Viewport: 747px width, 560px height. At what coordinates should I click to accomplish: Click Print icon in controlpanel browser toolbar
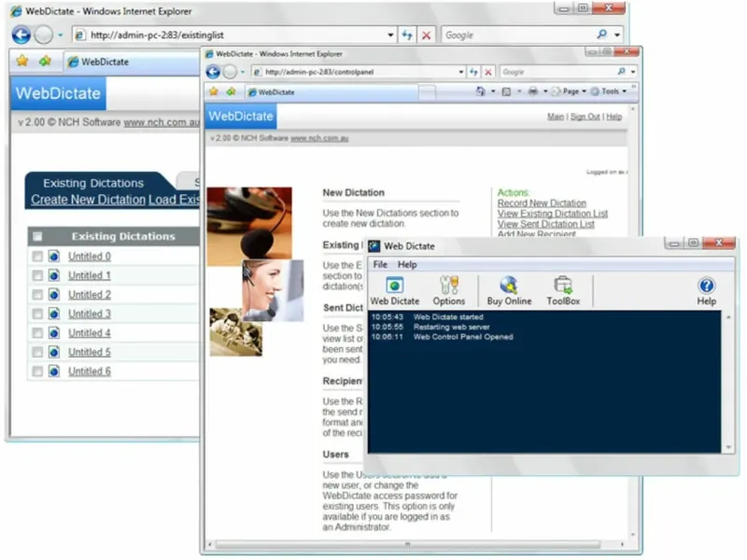click(532, 91)
